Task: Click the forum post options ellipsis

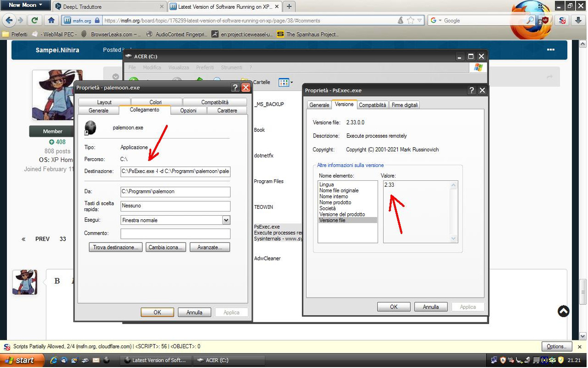Action: click(x=550, y=50)
